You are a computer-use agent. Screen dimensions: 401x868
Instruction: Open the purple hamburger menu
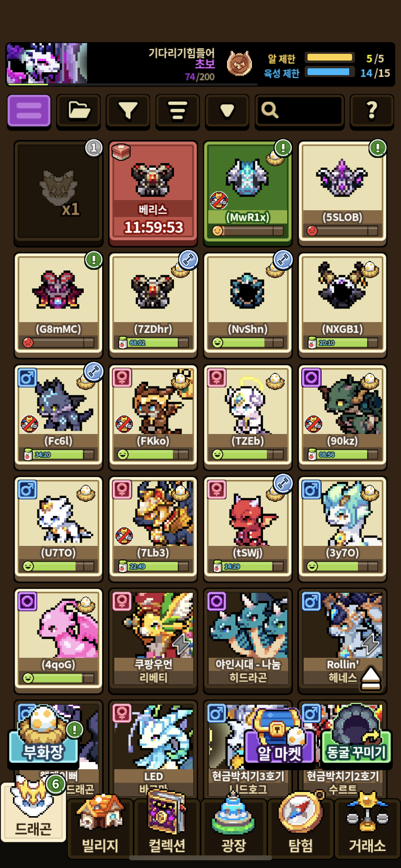(x=29, y=111)
